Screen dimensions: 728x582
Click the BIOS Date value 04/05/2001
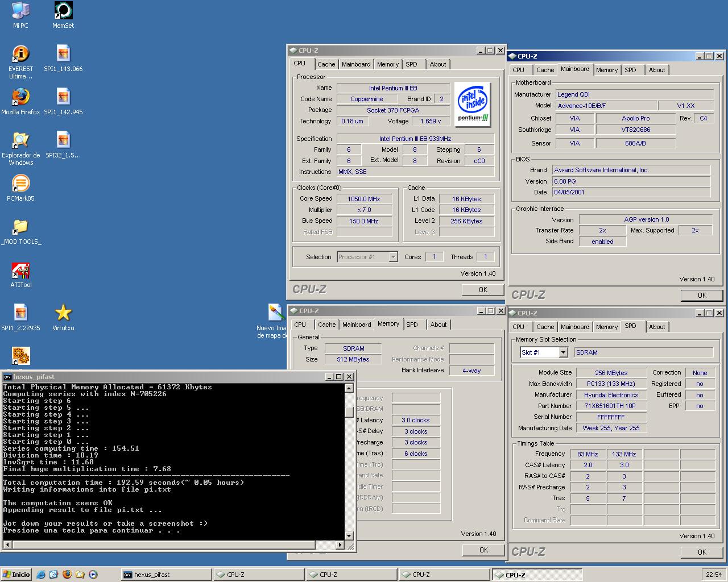tap(631, 192)
